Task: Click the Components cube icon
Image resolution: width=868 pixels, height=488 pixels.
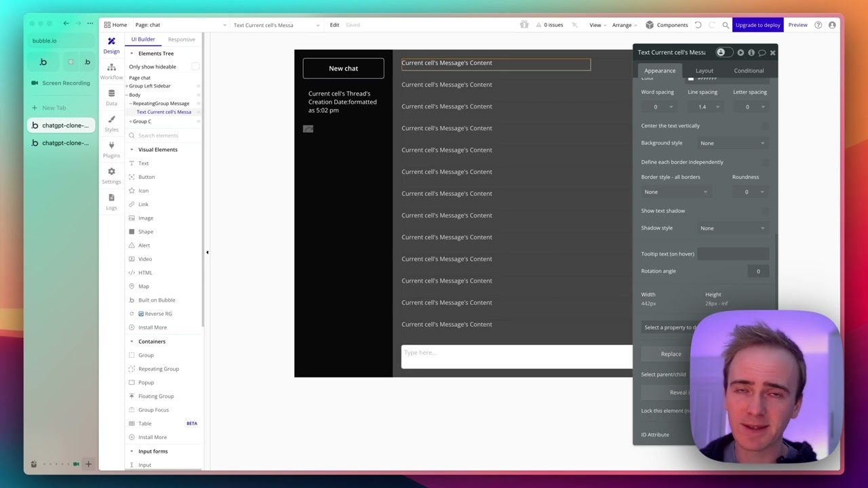Action: click(650, 25)
